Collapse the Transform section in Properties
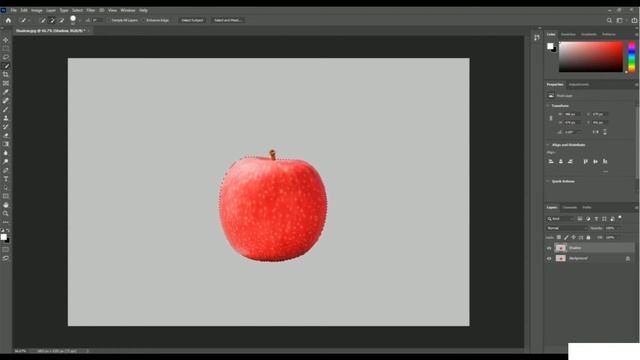 tap(548, 106)
